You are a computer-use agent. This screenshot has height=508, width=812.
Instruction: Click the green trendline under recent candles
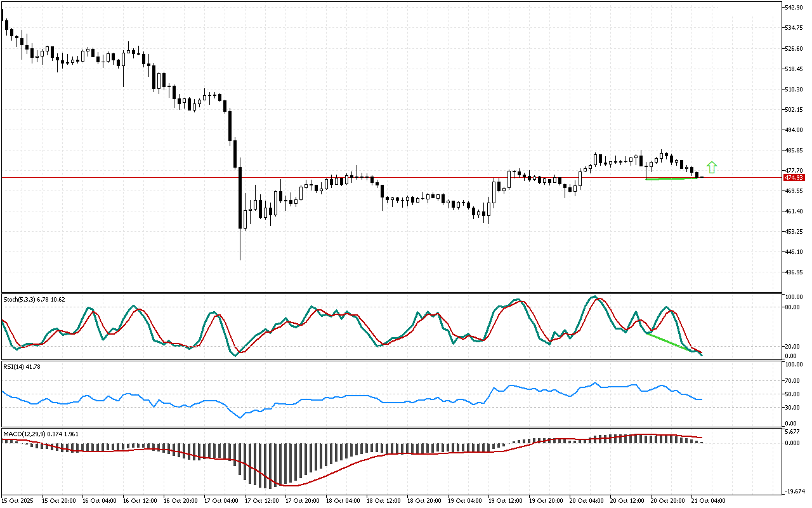pyautogui.click(x=671, y=179)
